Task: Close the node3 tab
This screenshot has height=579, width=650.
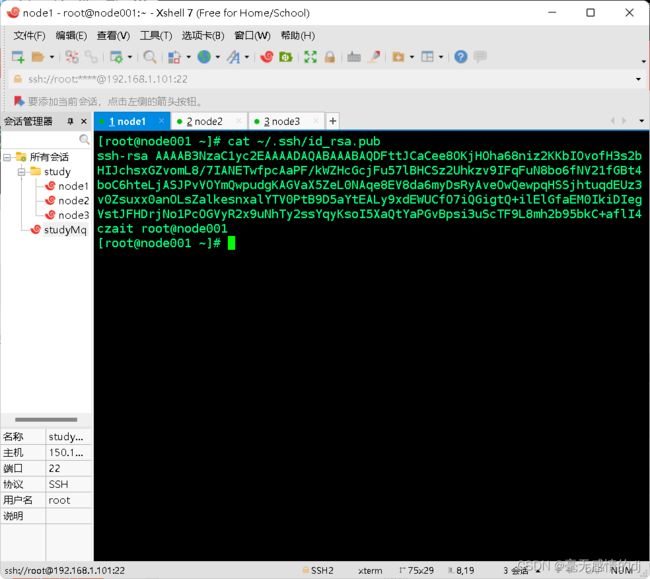Action: pyautogui.click(x=316, y=121)
